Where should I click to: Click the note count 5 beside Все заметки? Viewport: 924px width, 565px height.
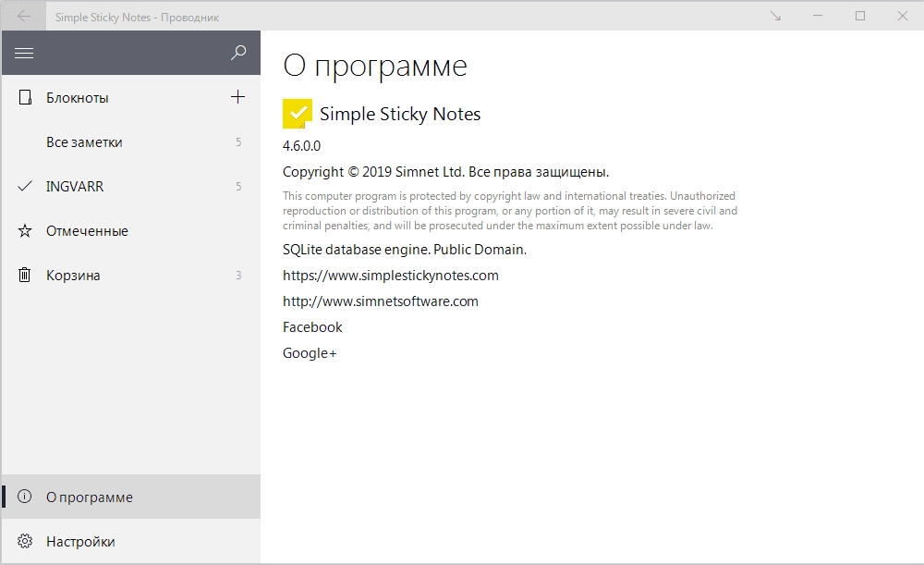click(238, 142)
